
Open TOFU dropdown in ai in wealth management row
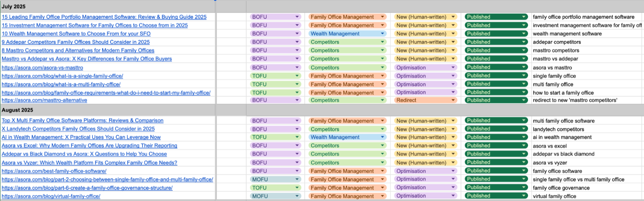point(275,137)
